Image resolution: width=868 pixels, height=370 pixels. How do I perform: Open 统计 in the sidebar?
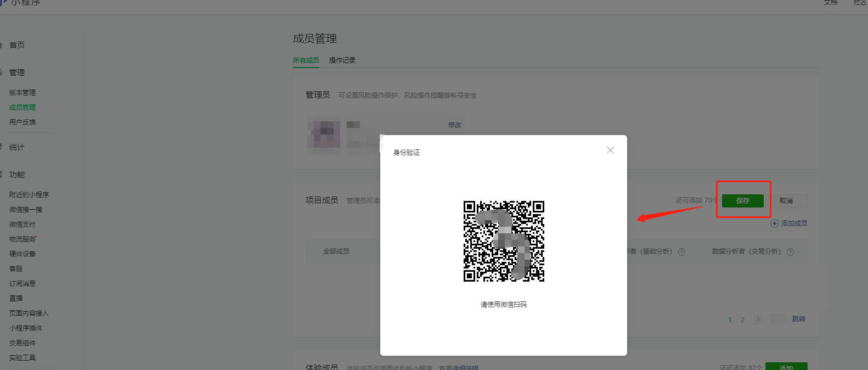(17, 147)
